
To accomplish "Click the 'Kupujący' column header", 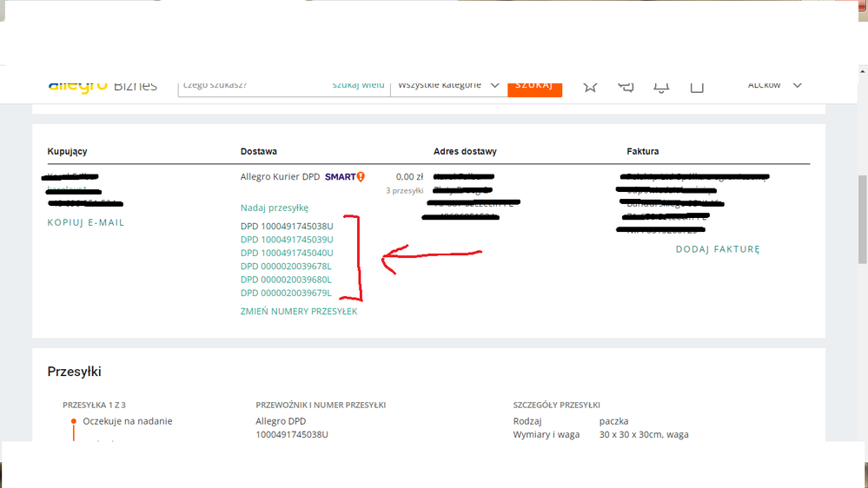I will (67, 151).
